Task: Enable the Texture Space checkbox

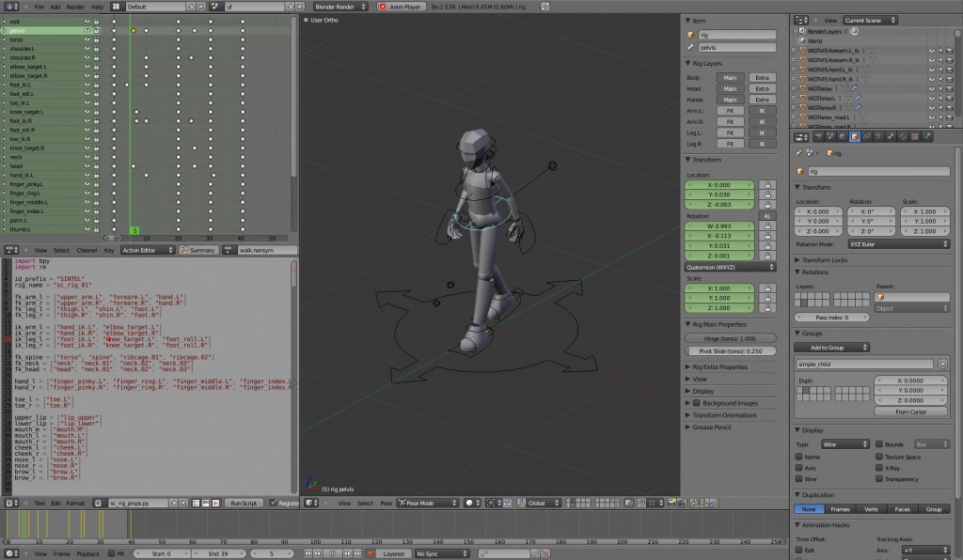Action: 879,456
